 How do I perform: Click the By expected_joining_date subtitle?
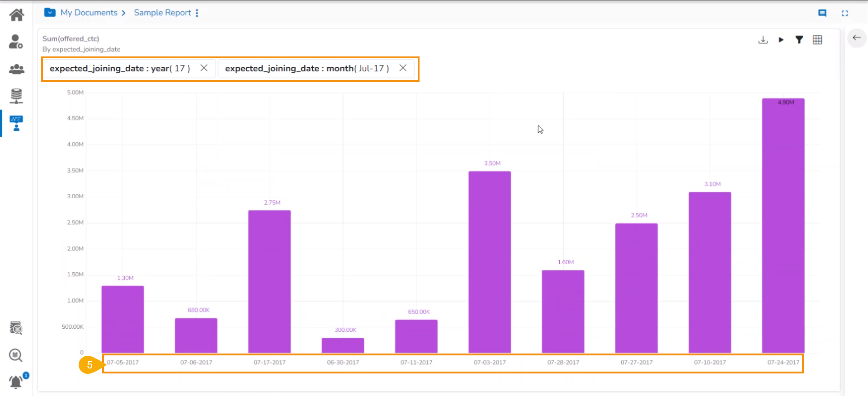click(x=81, y=49)
